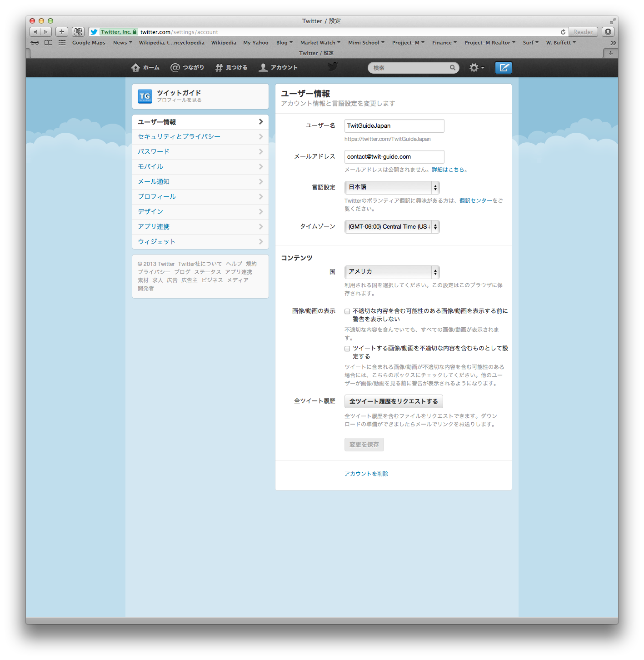Image resolution: width=644 pixels, height=660 pixels.
Task: Open the gear settings menu
Action: [476, 68]
